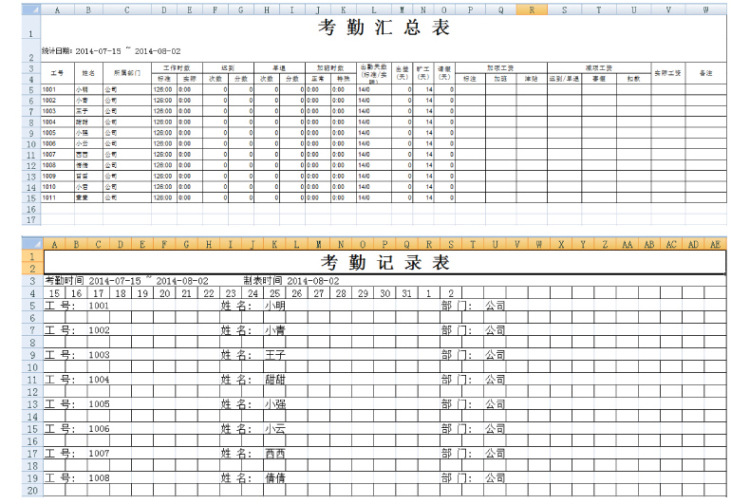Select column AA header in lower sheet

(x=627, y=244)
